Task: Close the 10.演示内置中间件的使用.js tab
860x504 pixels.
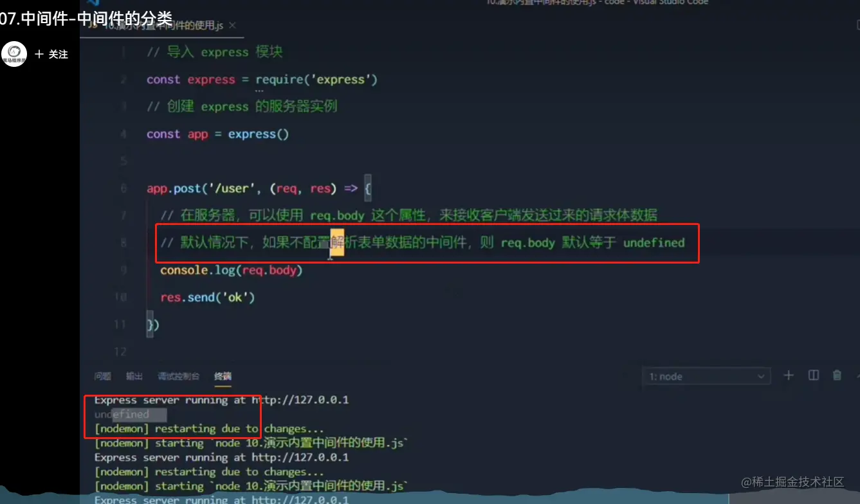Action: [232, 26]
